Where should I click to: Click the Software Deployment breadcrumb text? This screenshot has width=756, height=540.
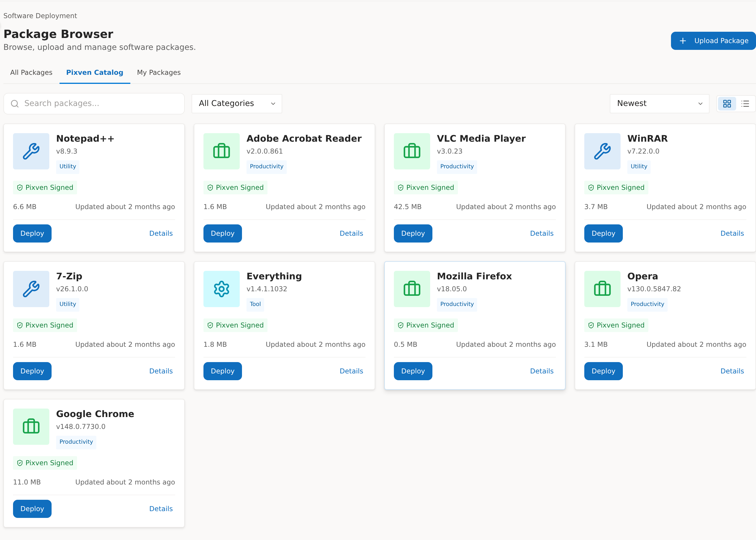tap(40, 16)
